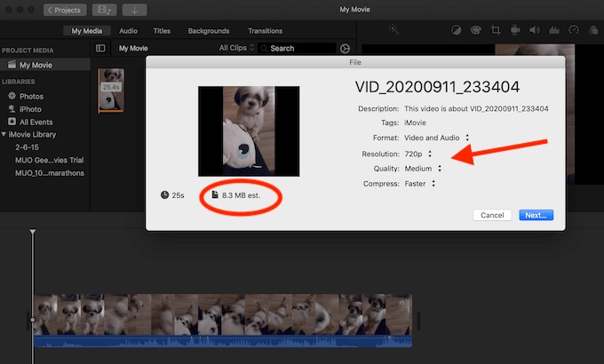604x364 pixels.
Task: Click the Description text field
Action: click(476, 108)
